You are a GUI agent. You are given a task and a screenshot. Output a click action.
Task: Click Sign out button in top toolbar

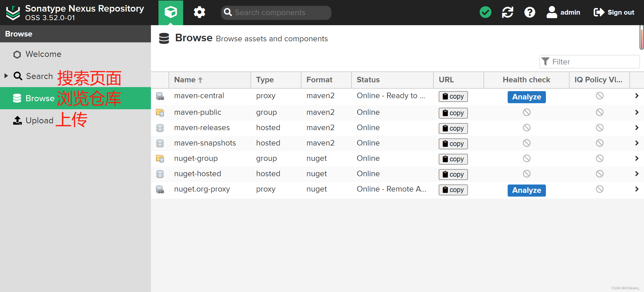615,12
